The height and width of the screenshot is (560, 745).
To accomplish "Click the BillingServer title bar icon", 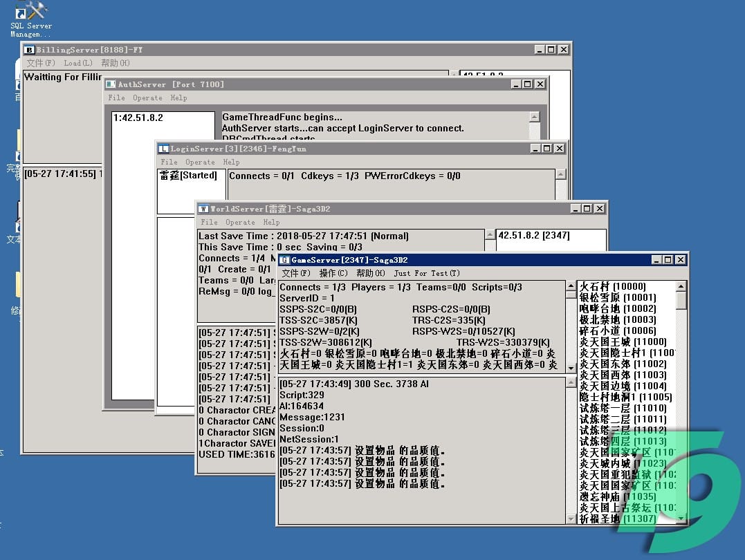I will point(30,50).
